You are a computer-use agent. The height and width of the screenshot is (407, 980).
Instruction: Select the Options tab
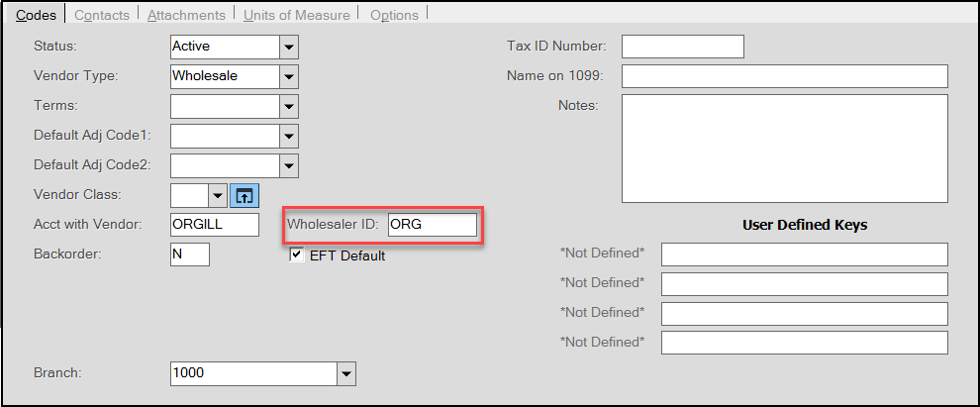point(394,15)
